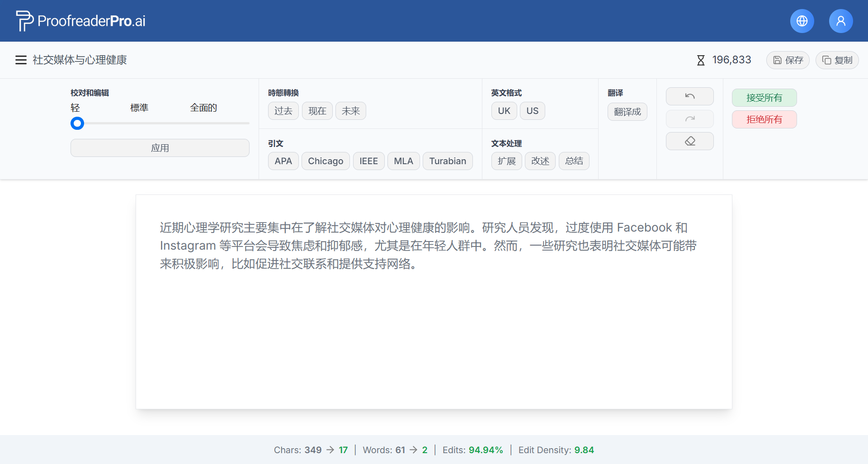
Task: Click the redo arrow button
Action: click(x=689, y=119)
